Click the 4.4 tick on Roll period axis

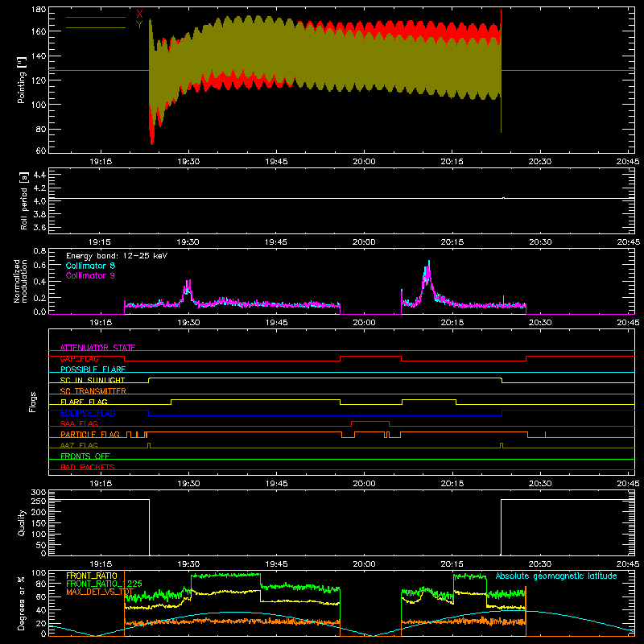click(39, 175)
